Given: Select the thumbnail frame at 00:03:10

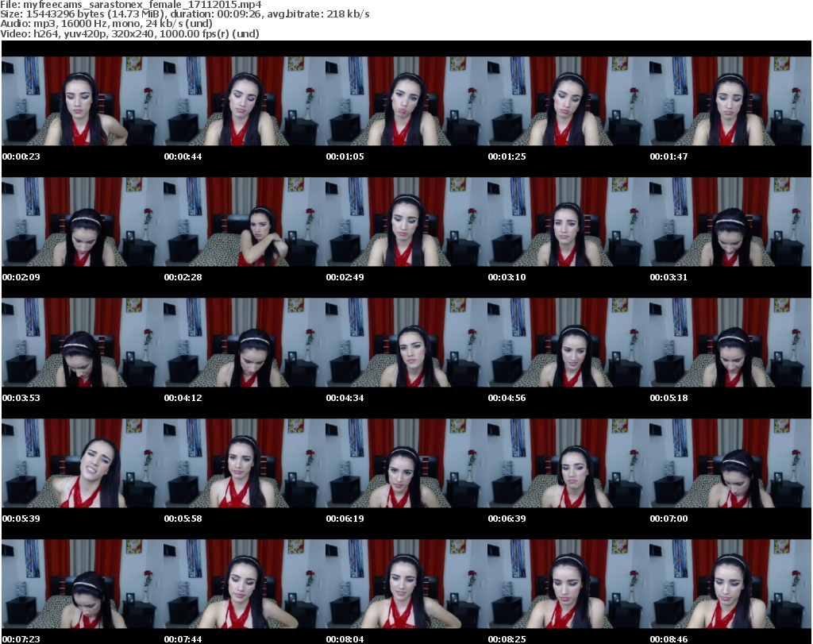Looking at the screenshot, I should pos(568,222).
